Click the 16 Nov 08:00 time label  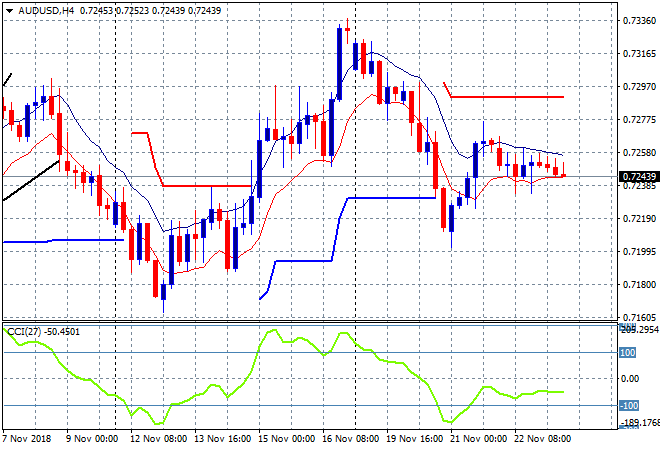pyautogui.click(x=350, y=439)
